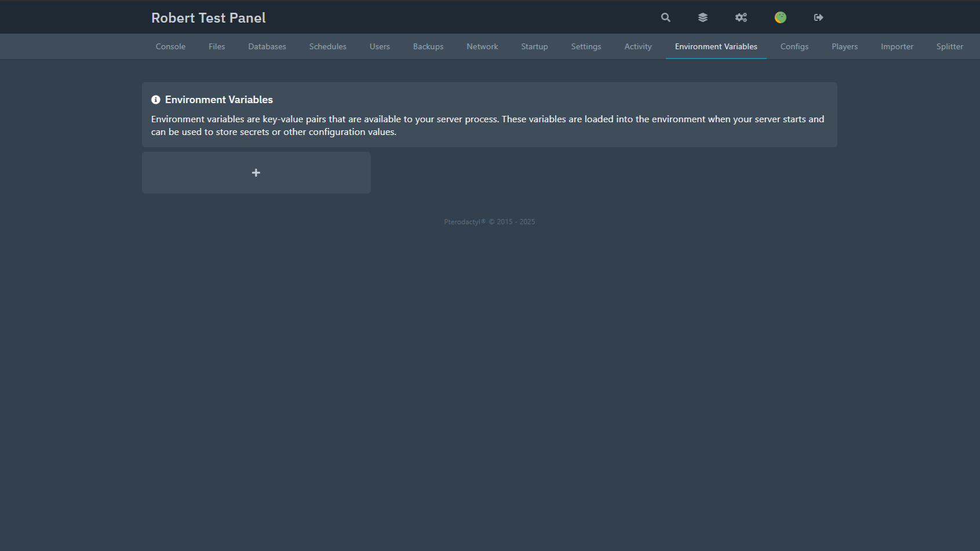Show the Activity tab
The width and height of the screenshot is (980, 551).
click(638, 46)
